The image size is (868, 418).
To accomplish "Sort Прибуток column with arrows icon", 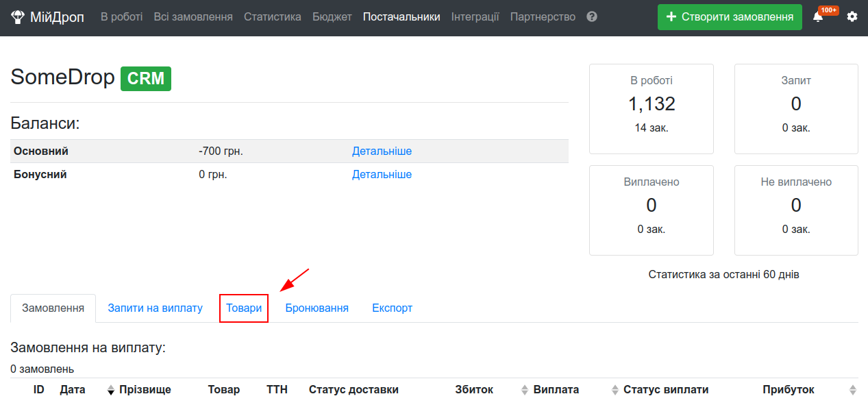I will tap(853, 390).
